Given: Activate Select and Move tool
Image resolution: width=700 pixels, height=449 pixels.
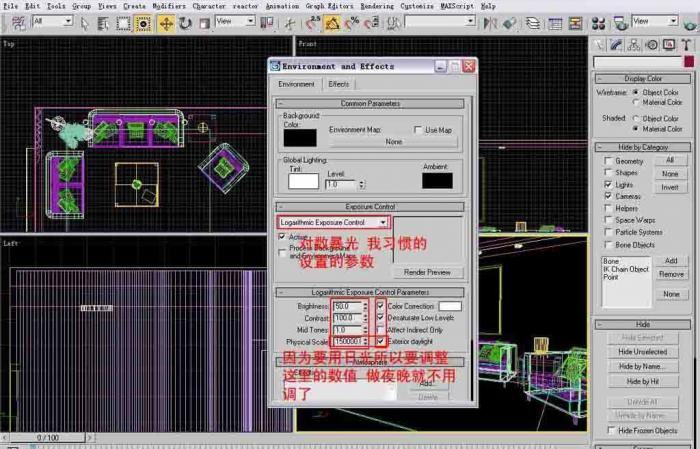Looking at the screenshot, I should (166, 23).
